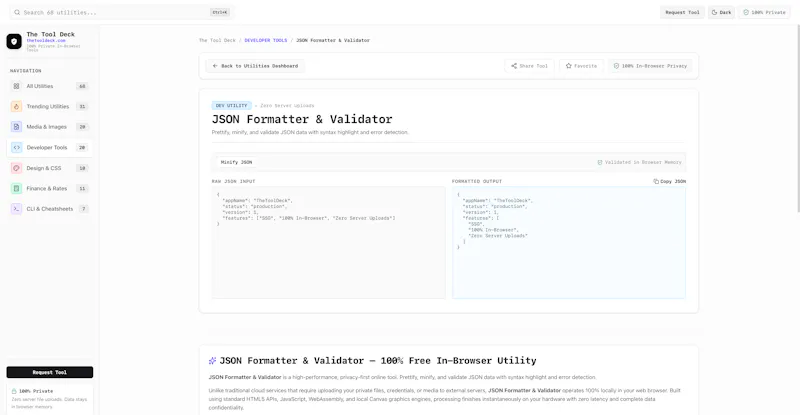Click the 68 count badge for All Utilities

pyautogui.click(x=82, y=86)
